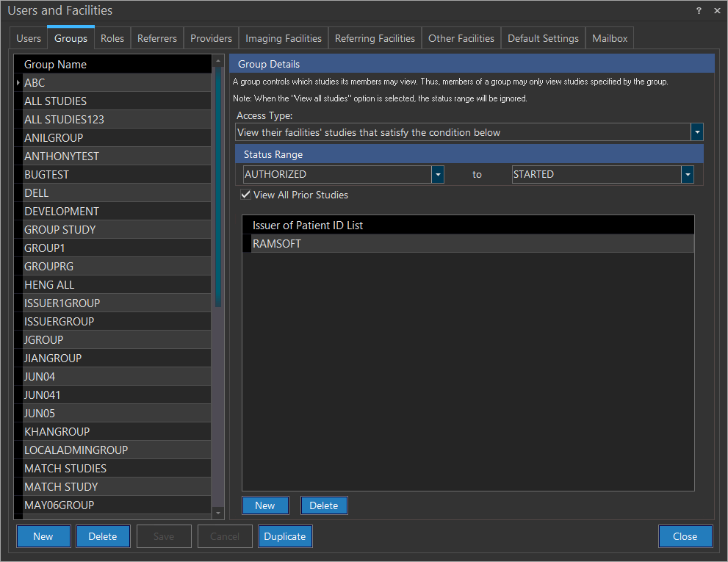Select the KHANGROUP row
Screen dimensions: 728x562
57,432
